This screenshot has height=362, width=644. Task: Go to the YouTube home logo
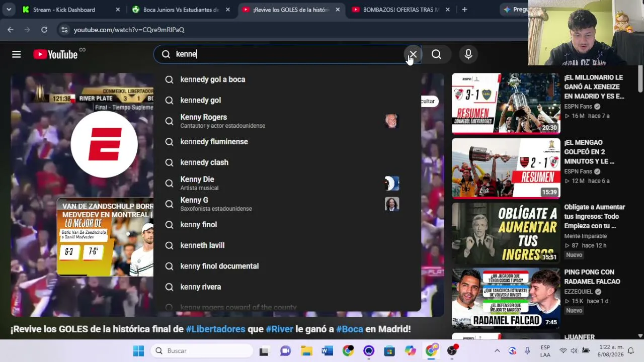click(56, 54)
